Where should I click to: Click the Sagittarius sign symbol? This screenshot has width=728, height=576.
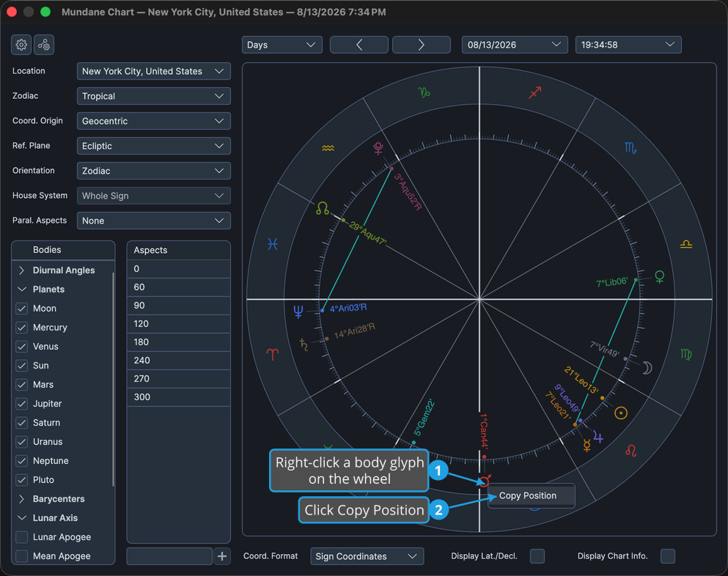coord(535,92)
